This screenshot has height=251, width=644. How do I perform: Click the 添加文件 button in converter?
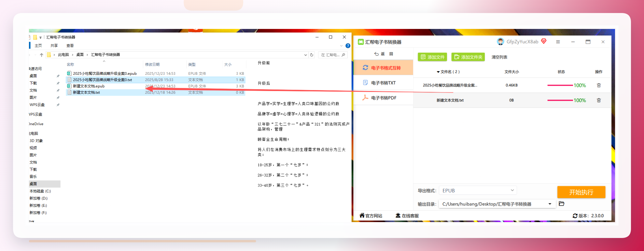pos(432,57)
